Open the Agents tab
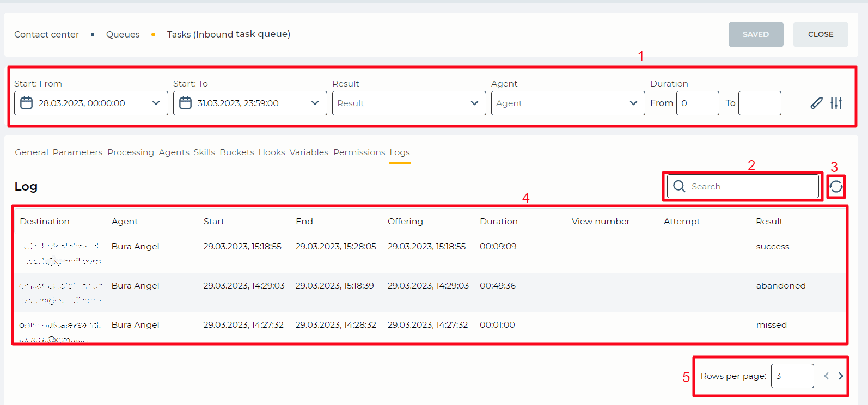 (x=174, y=152)
